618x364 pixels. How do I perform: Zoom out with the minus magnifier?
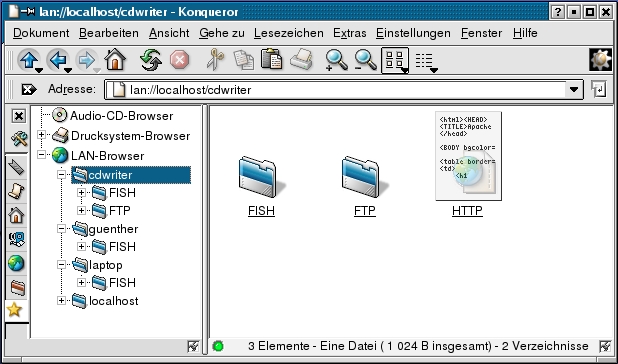pyautogui.click(x=365, y=60)
